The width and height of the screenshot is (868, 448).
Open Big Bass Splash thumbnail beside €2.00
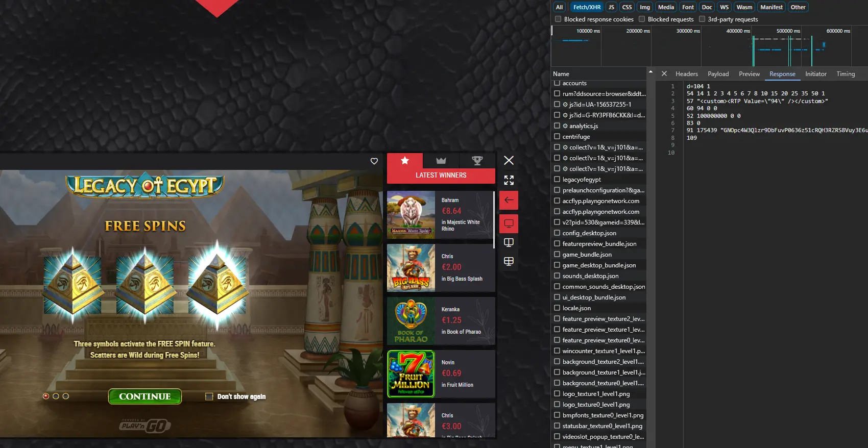click(x=411, y=268)
